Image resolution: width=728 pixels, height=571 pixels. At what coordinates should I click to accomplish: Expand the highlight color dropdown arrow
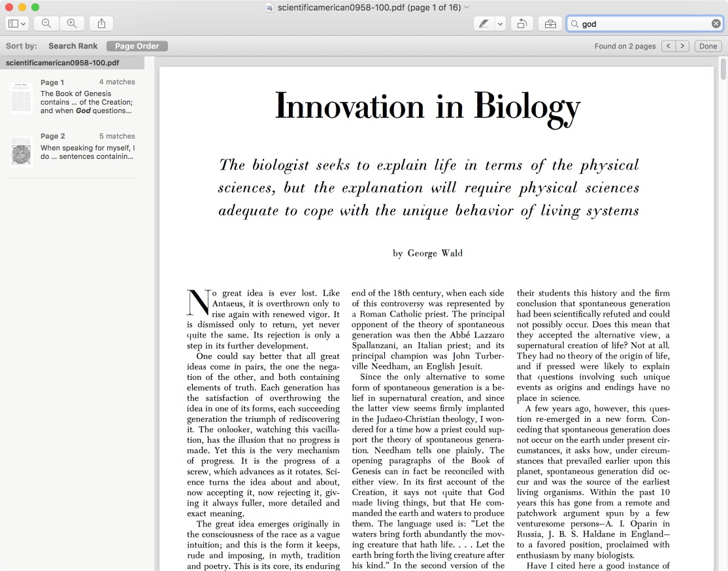pyautogui.click(x=501, y=24)
